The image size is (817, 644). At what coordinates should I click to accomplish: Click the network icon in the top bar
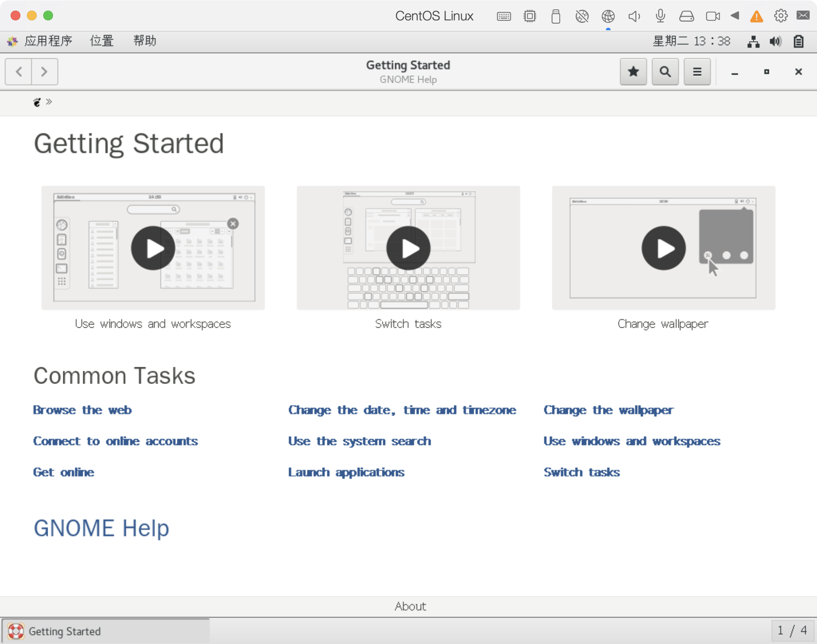pyautogui.click(x=754, y=41)
